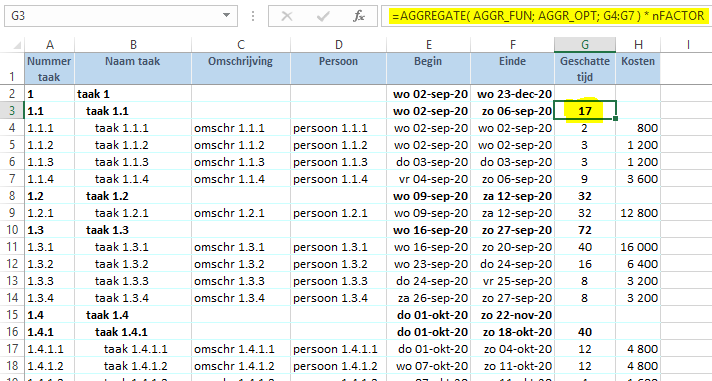
Task: Click the cost cell '16 000'
Action: [638, 247]
